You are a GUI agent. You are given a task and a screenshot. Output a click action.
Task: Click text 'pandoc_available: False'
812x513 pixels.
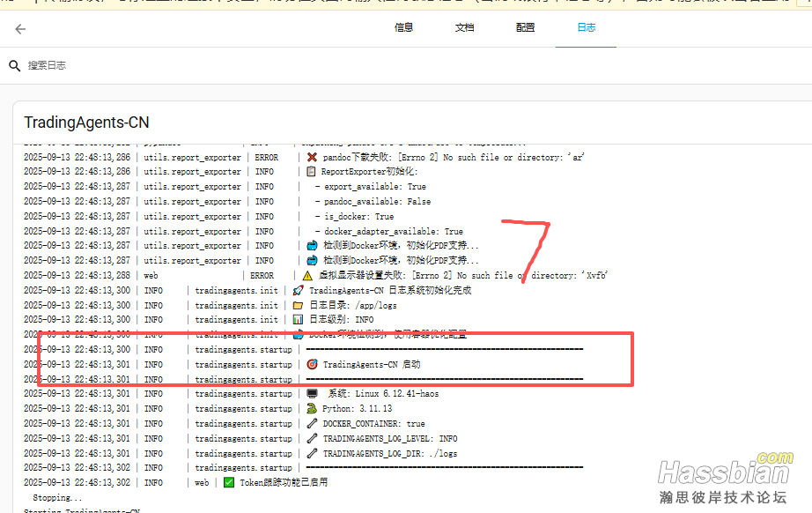pos(377,202)
